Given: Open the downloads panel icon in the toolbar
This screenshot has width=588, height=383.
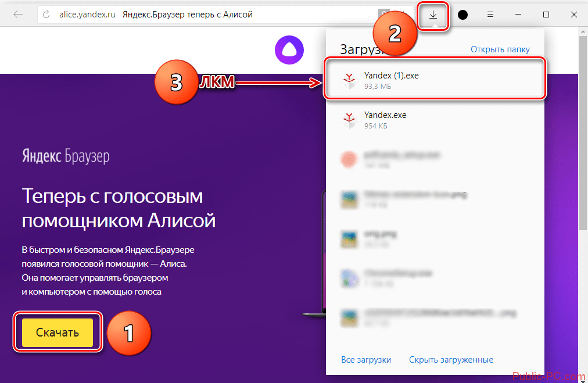Looking at the screenshot, I should pyautogui.click(x=433, y=15).
